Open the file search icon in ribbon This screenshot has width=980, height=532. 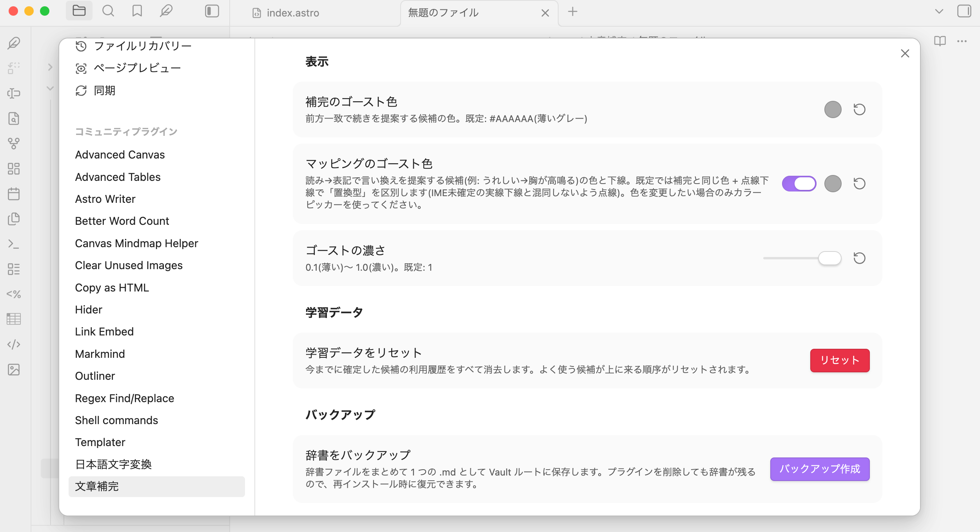(14, 118)
